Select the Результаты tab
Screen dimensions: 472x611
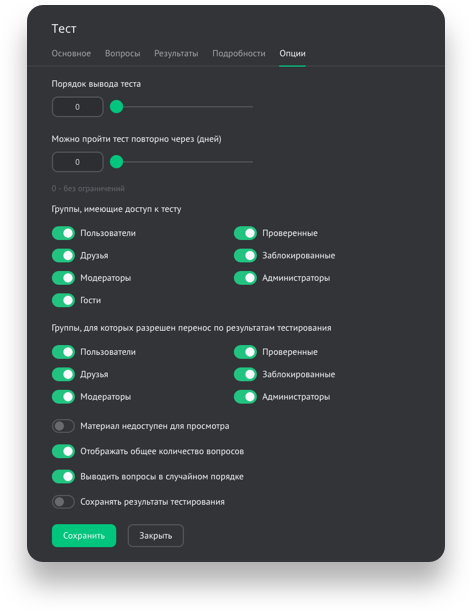coord(176,53)
